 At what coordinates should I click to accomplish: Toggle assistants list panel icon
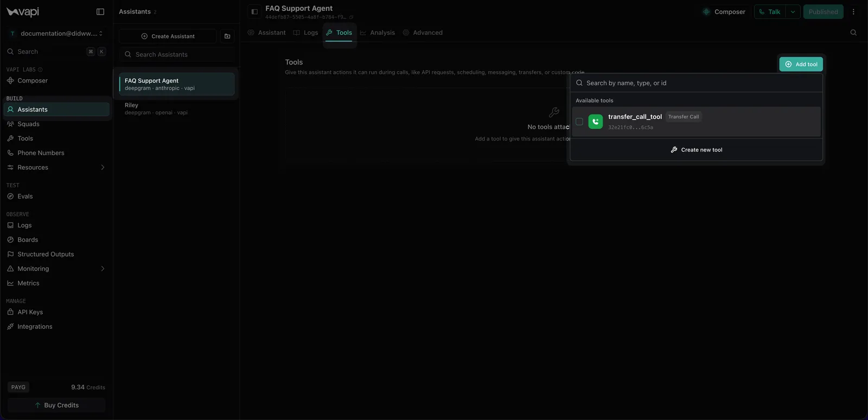(254, 11)
